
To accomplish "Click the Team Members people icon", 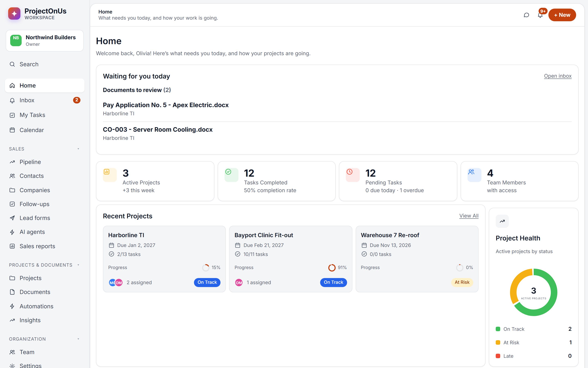I will click(x=474, y=175).
